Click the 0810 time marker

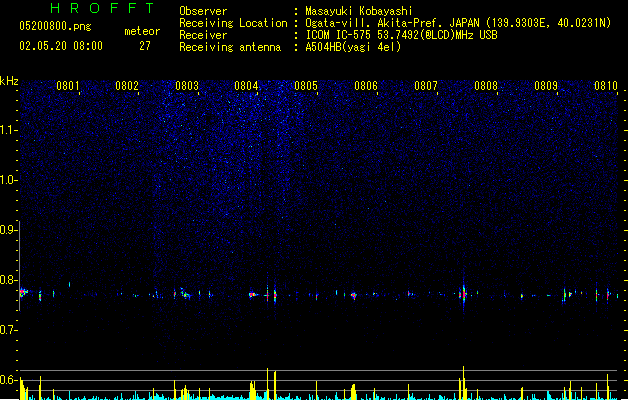[x=606, y=86]
